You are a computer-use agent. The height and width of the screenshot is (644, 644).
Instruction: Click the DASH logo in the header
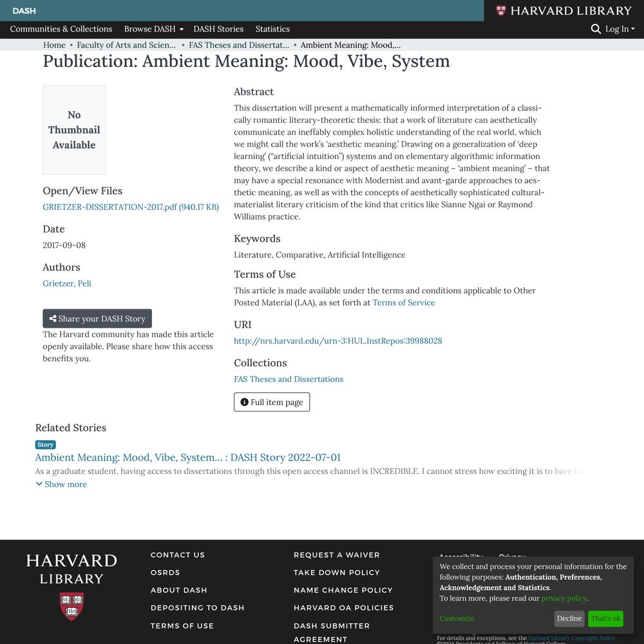tap(24, 11)
